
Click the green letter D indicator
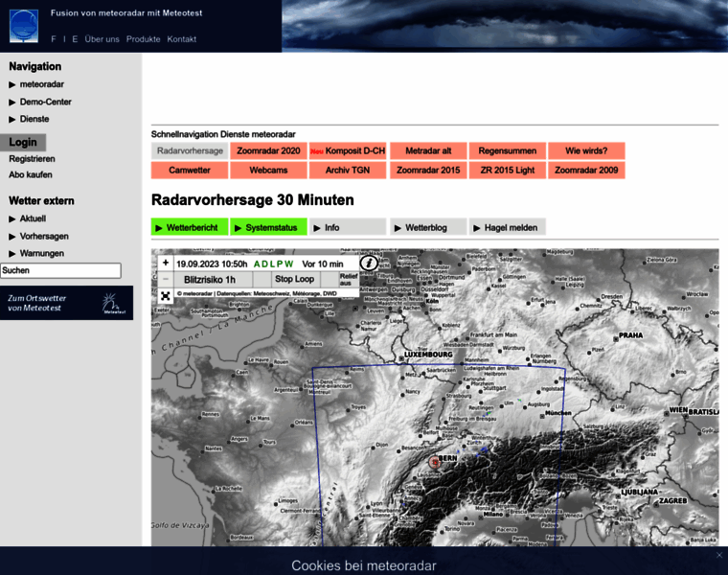[264, 264]
